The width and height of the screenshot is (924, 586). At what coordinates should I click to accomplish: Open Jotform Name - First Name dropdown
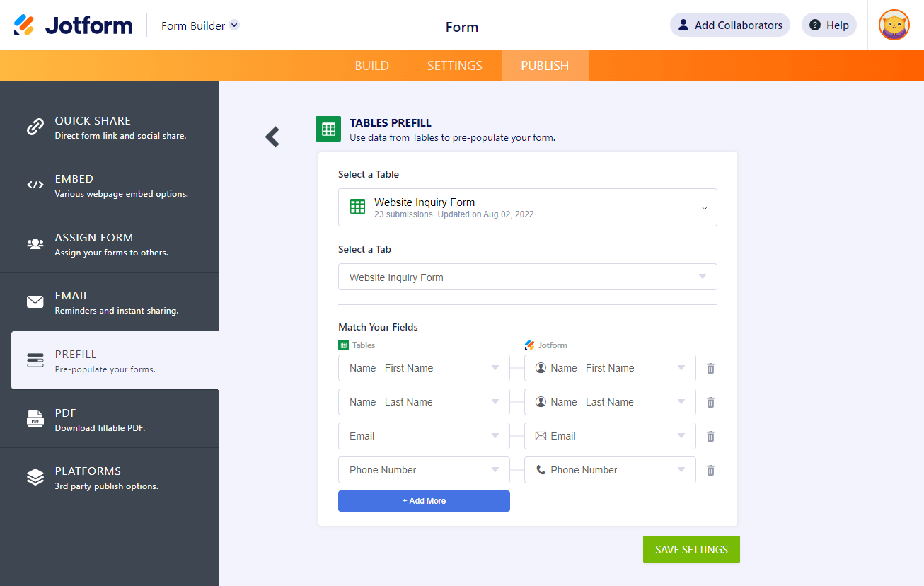pyautogui.click(x=610, y=368)
